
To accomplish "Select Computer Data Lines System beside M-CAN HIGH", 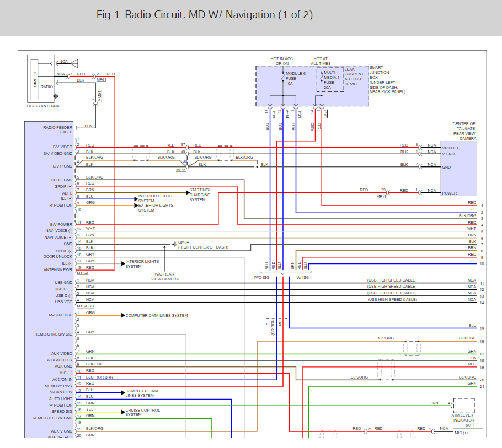I will pyautogui.click(x=157, y=316).
